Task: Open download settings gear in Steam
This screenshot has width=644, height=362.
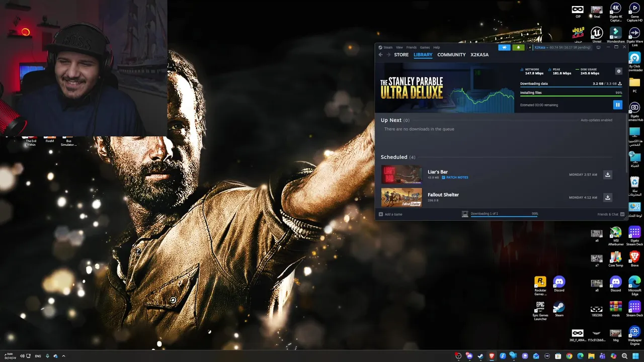Action: 619,71
